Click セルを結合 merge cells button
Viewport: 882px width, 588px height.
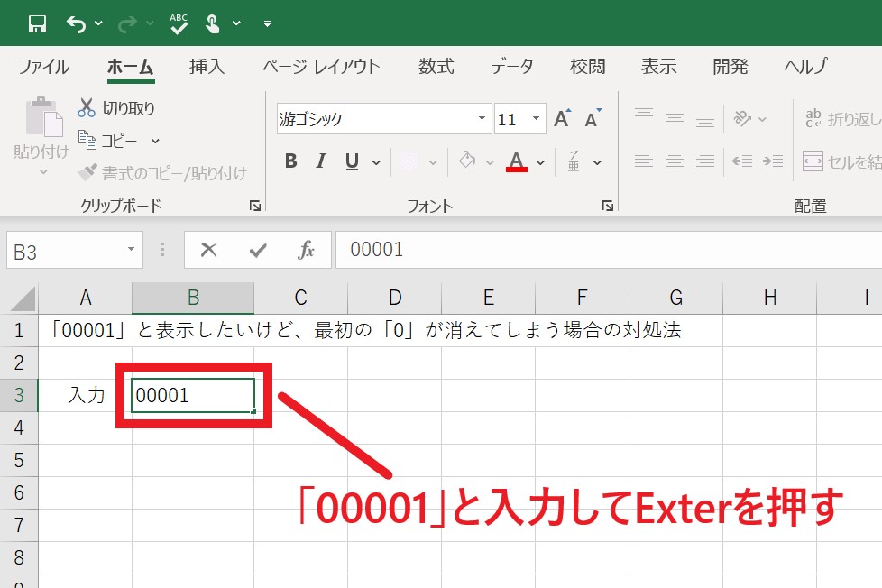click(x=842, y=161)
